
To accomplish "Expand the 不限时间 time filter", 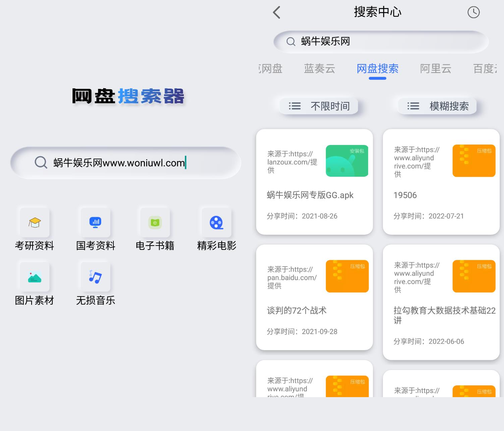I will 319,106.
